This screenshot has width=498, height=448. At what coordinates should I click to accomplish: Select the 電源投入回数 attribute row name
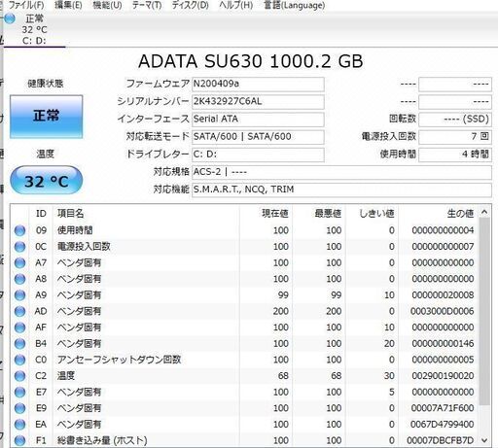pos(84,247)
